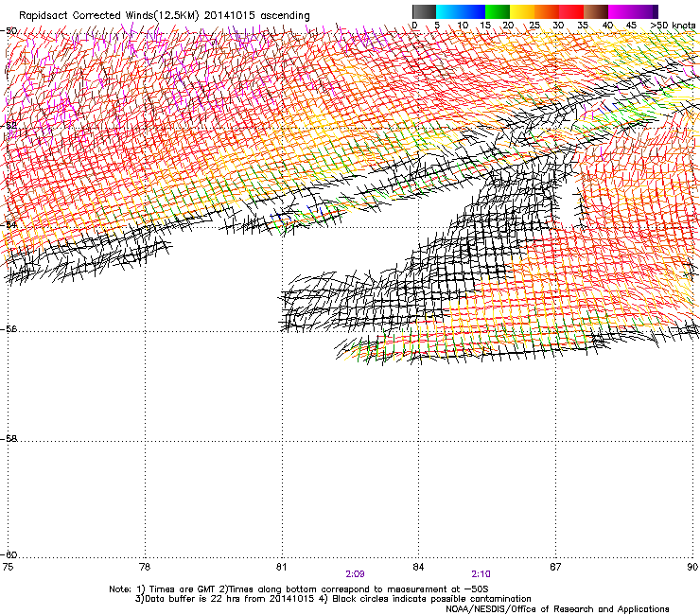700x615 pixels.
Task: Select the gray 0-5 knots legend swatch
Action: point(424,11)
